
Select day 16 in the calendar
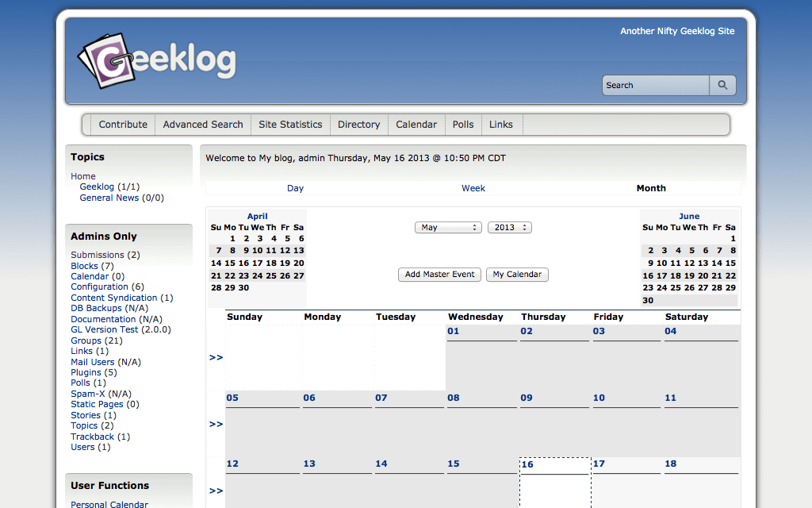[x=527, y=464]
